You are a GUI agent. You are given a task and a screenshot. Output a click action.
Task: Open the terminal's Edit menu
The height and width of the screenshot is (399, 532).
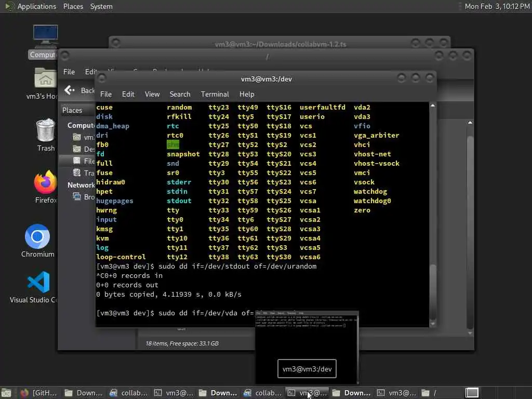coord(128,95)
